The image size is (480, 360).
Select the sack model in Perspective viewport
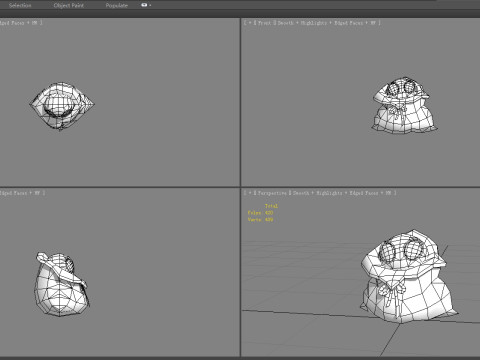click(x=408, y=277)
